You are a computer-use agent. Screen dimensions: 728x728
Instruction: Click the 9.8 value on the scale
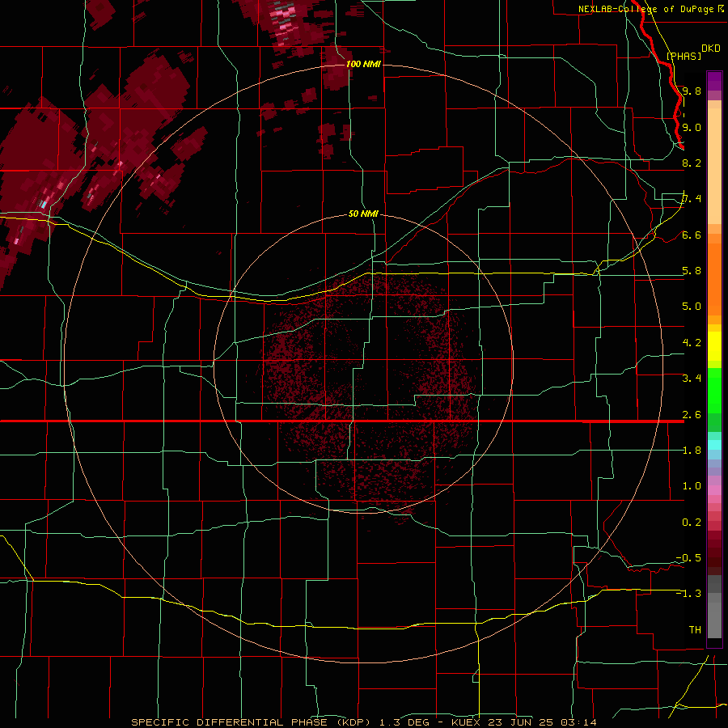point(692,91)
